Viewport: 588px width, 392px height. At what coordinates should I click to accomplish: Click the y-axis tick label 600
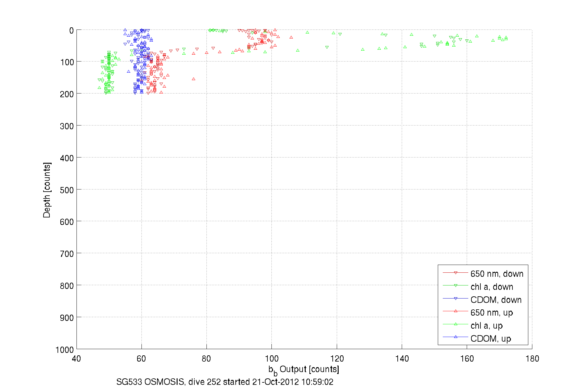(x=67, y=222)
